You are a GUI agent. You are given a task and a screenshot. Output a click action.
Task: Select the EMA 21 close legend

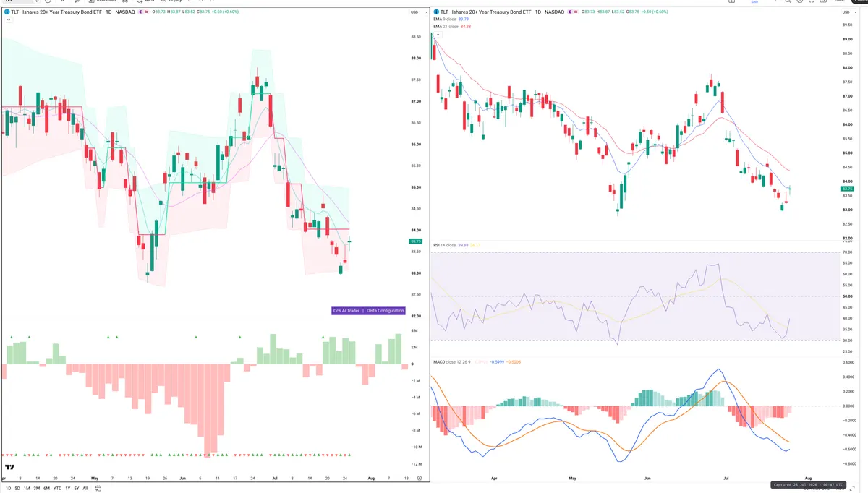click(446, 27)
